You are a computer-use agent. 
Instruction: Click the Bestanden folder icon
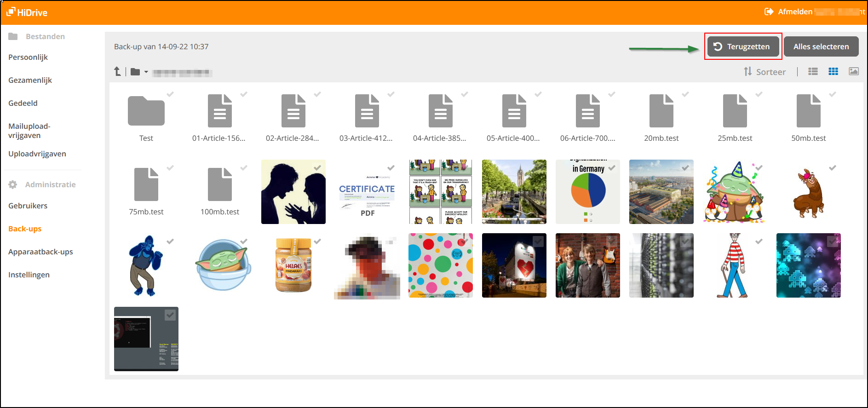(x=13, y=36)
